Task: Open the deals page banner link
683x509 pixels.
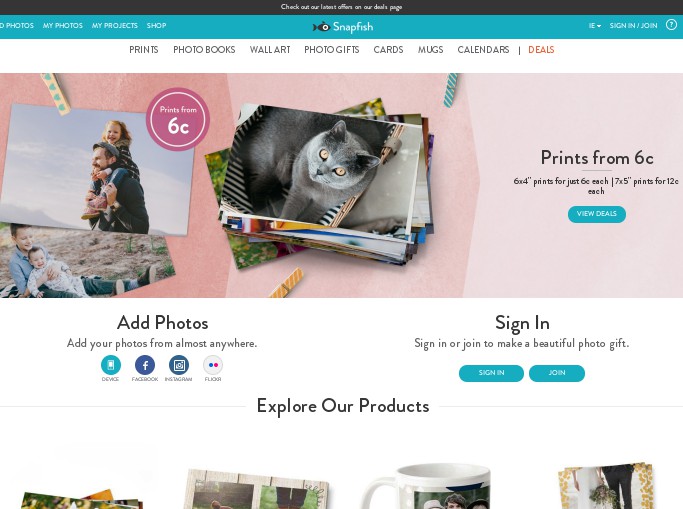Action: point(342,7)
